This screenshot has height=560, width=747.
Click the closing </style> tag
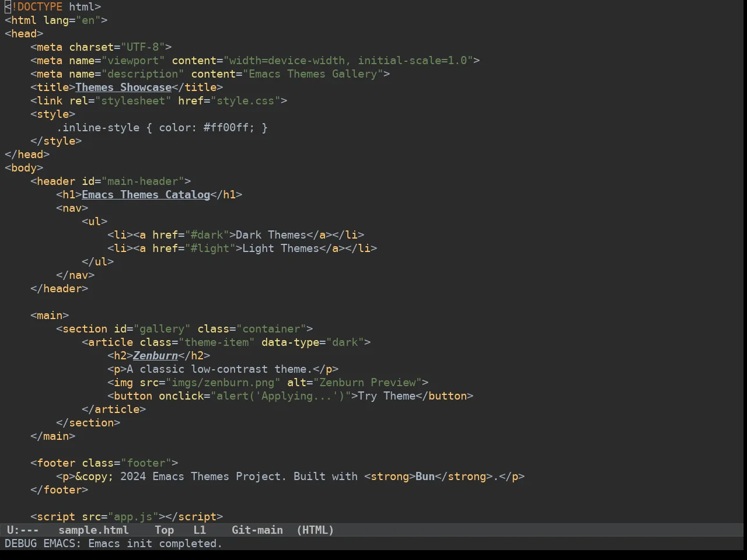coord(56,141)
